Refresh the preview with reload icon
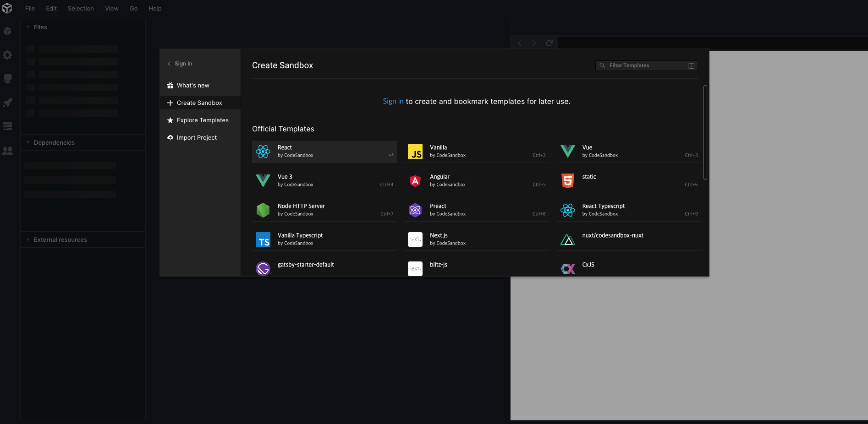The height and width of the screenshot is (424, 868). [x=549, y=43]
